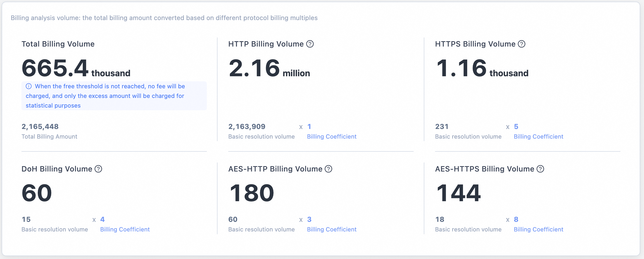Open Billing Coefficient link under HTTP volume
Screen dimensions: 644x259
pos(332,136)
